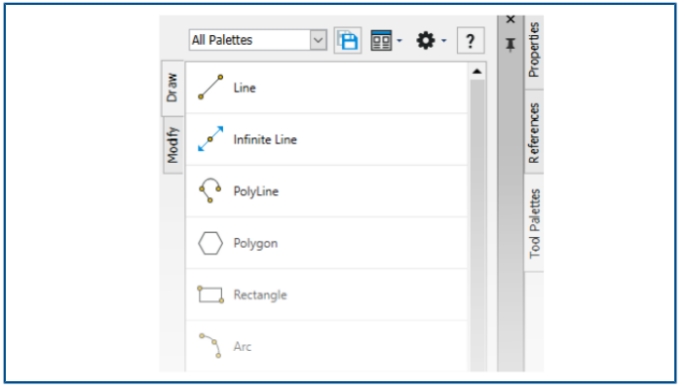Viewport: 685px width, 389px height.
Task: Switch to the Modify tab
Action: pyautogui.click(x=173, y=145)
